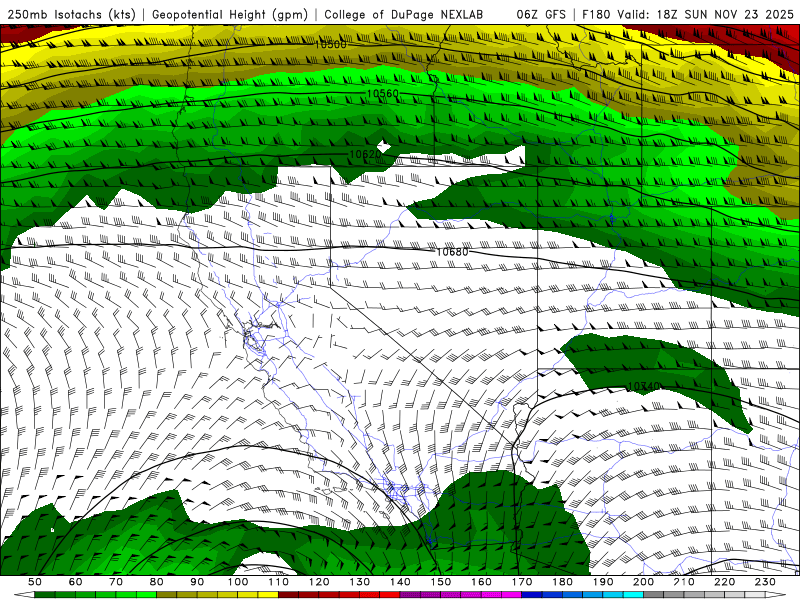Image resolution: width=800 pixels, height=600 pixels.
Task: Click the 140 value on the color scale
Action: [400, 582]
